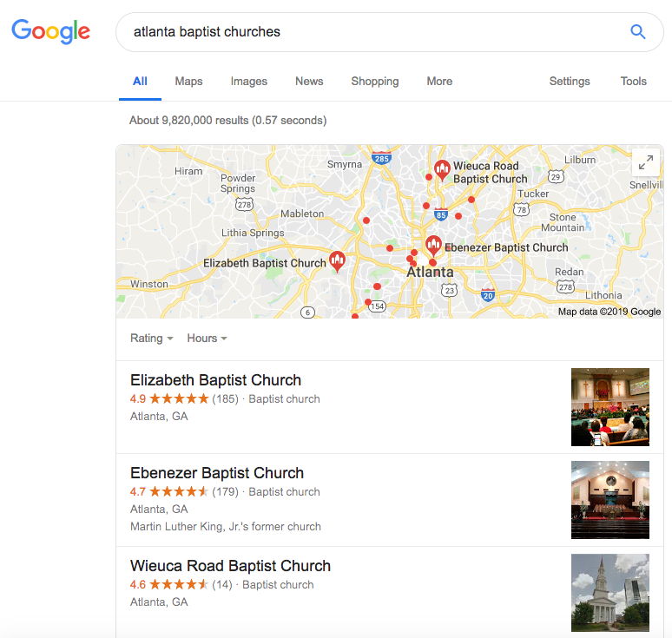672x638 pixels.
Task: Open the News results tab
Action: [x=309, y=82]
